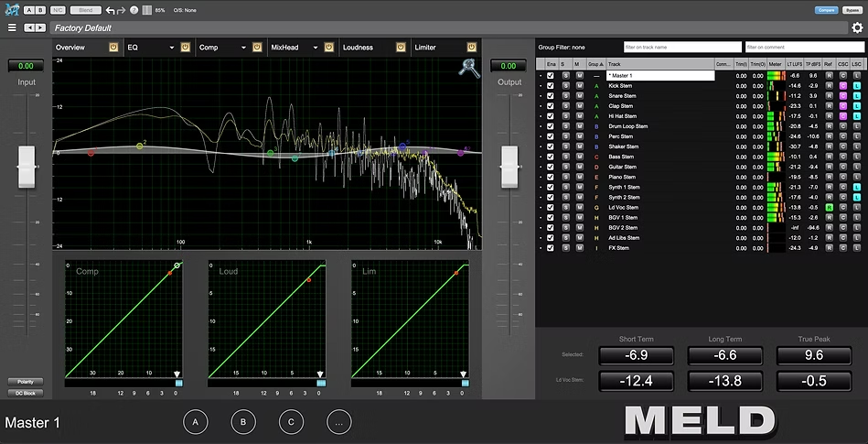Expand the Comp section dropdown arrow

(243, 47)
